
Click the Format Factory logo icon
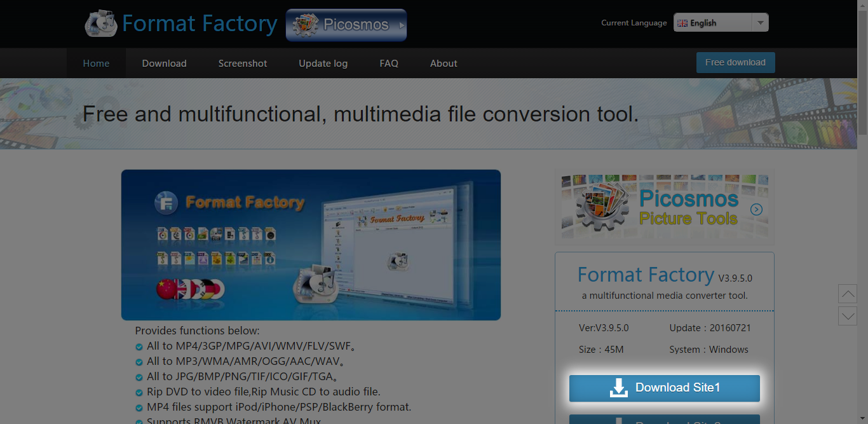101,24
